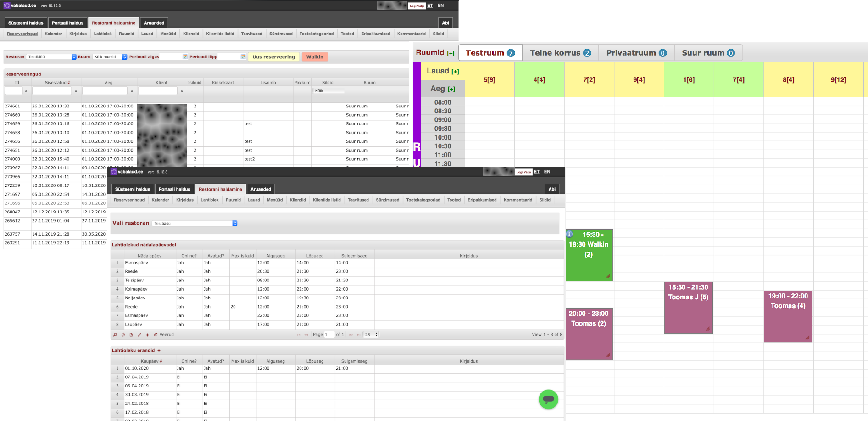Expand the Ruumid [+] control

[x=451, y=53]
